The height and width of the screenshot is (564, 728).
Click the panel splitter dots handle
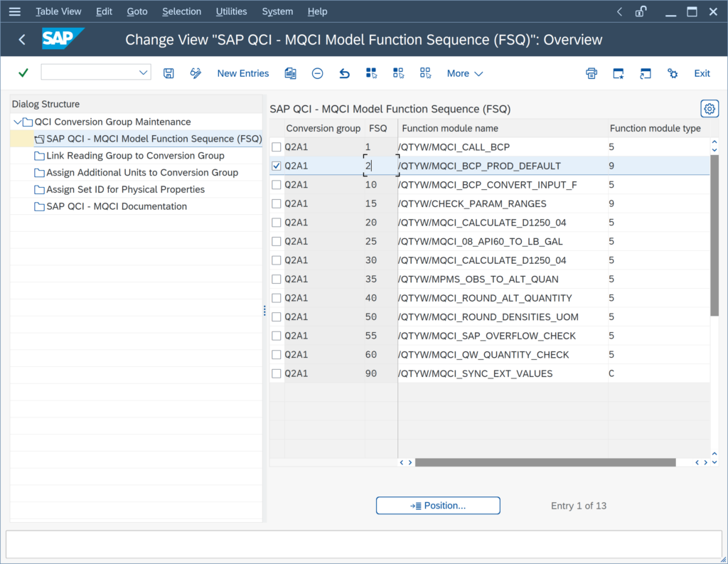point(264,310)
